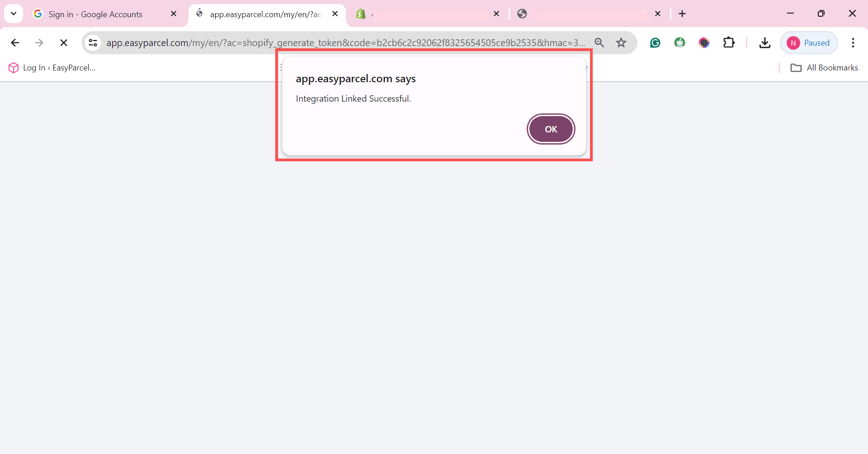Click inside the address bar
Screen dimensions: 868x454
344,42
